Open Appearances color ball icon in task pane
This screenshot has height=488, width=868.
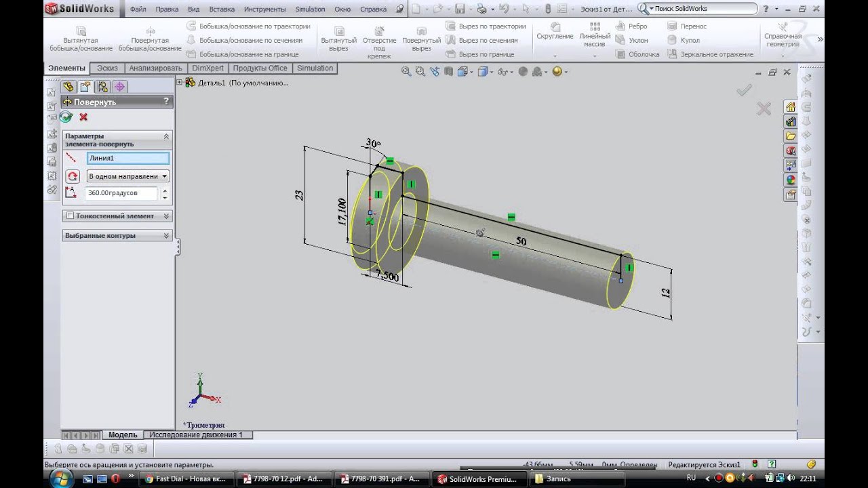(x=791, y=180)
